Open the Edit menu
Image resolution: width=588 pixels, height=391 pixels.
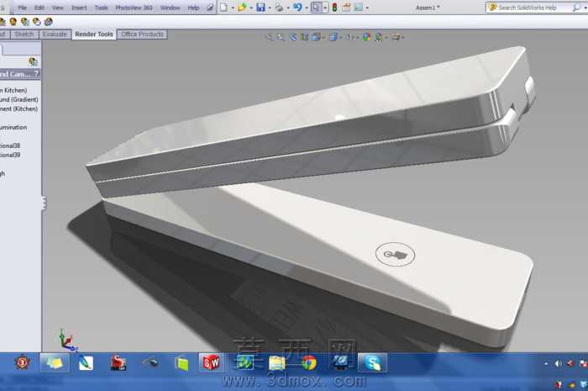point(39,8)
